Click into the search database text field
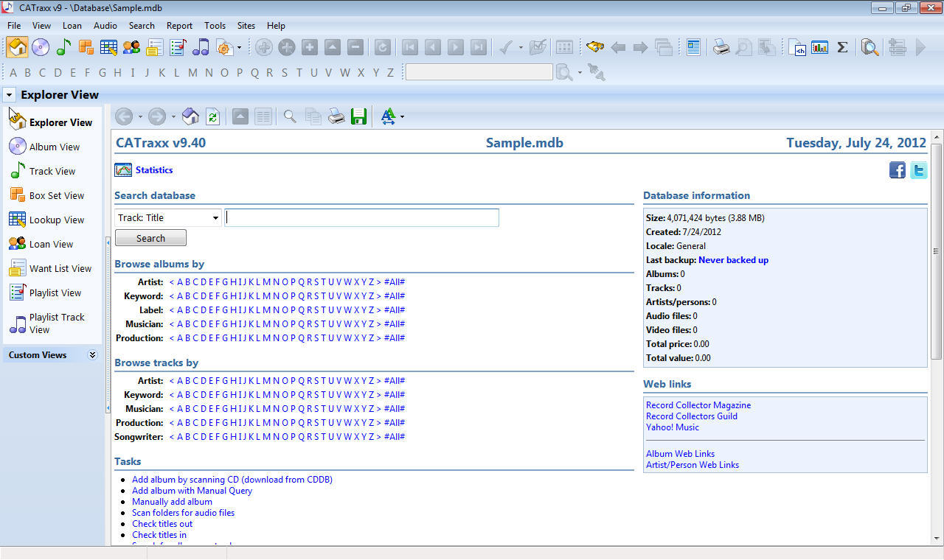Image resolution: width=944 pixels, height=560 pixels. (x=361, y=217)
